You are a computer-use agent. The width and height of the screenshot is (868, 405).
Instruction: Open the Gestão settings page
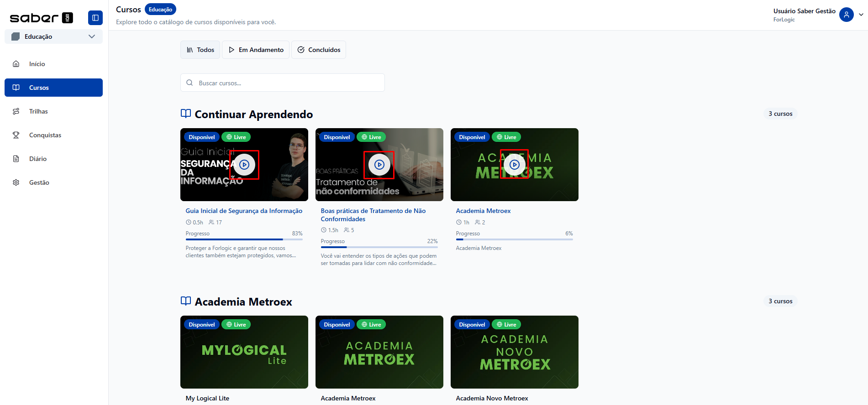click(39, 182)
